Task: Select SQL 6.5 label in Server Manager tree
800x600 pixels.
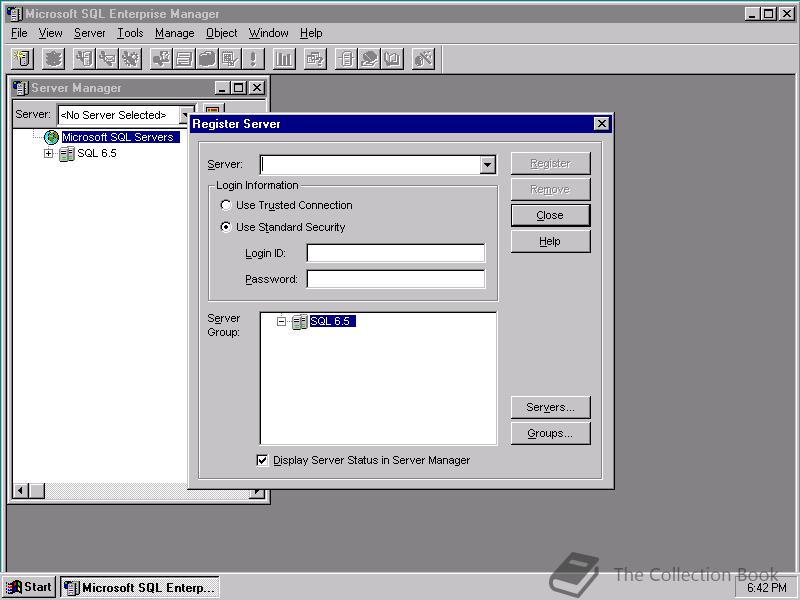Action: (97, 153)
